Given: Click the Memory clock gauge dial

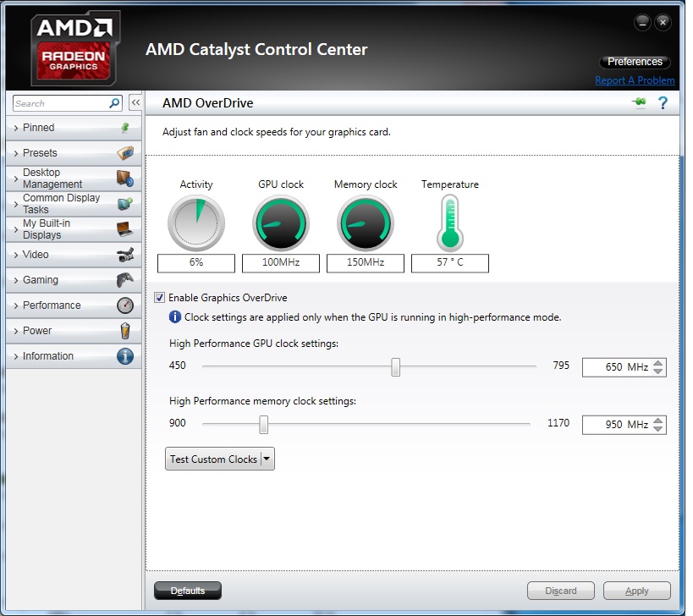Looking at the screenshot, I should click(x=366, y=223).
